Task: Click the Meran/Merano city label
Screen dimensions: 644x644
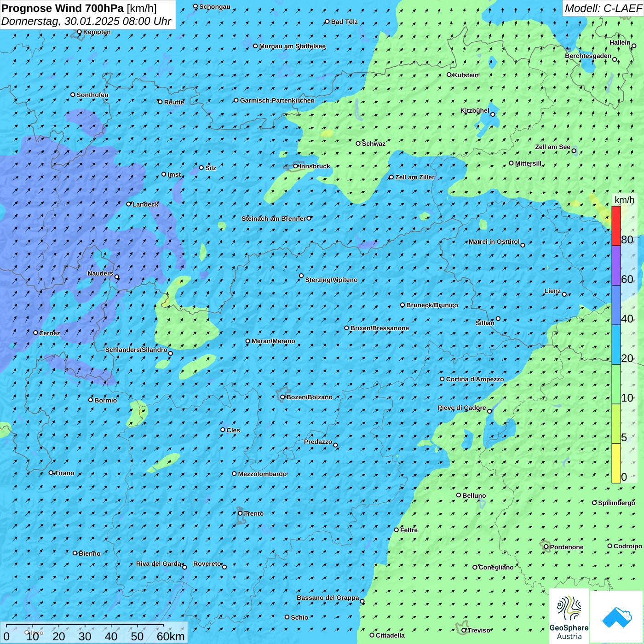Action: (273, 341)
